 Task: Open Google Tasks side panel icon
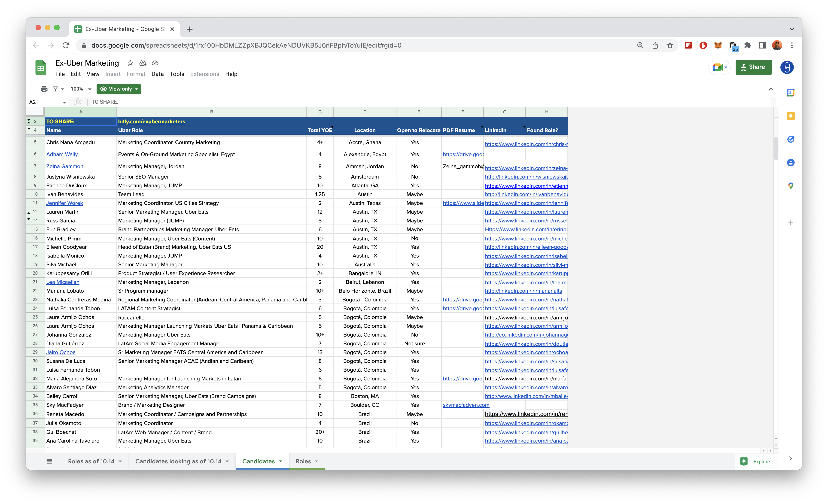coord(790,139)
